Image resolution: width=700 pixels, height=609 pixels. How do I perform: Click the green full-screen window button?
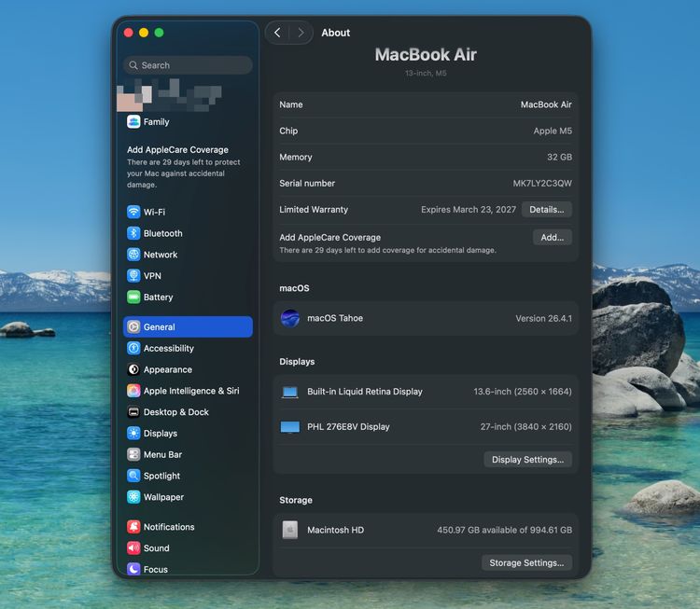pos(159,33)
